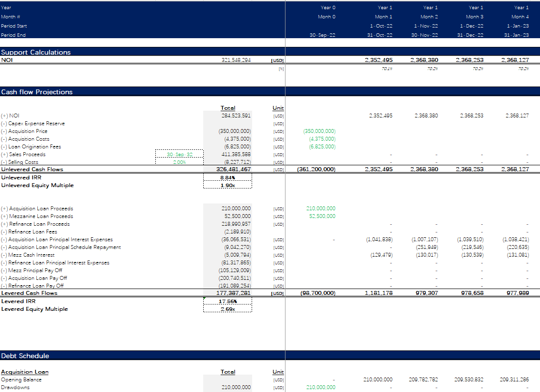Viewport: 540px width, 392px height.
Task: Select the Acquisition Price row label
Action: (x=28, y=131)
